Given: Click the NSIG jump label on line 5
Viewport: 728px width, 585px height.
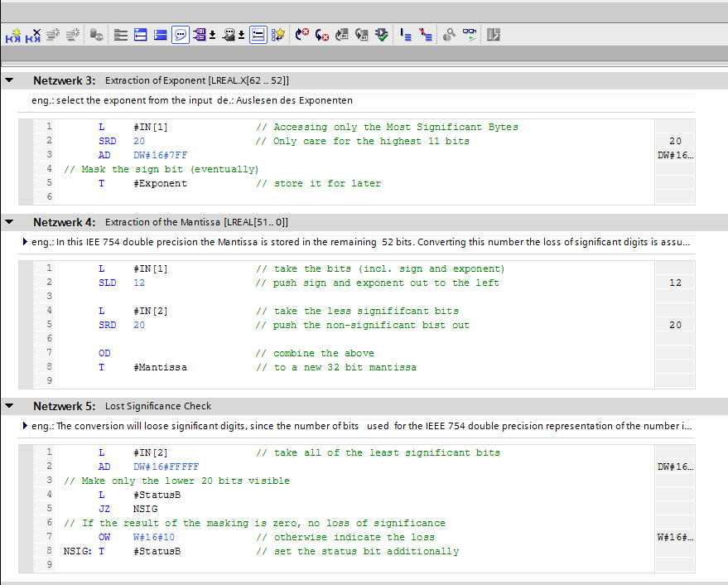Looking at the screenshot, I should point(145,509).
